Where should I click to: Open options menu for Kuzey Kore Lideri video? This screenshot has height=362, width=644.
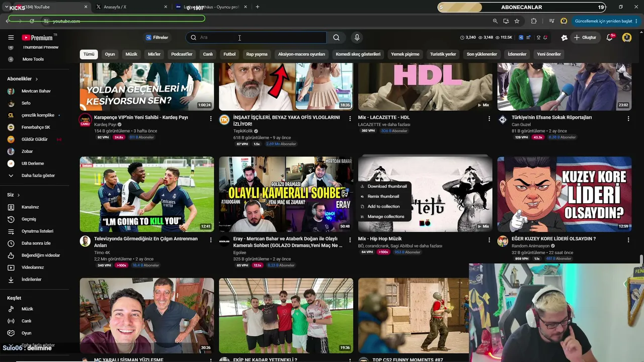[x=628, y=240]
